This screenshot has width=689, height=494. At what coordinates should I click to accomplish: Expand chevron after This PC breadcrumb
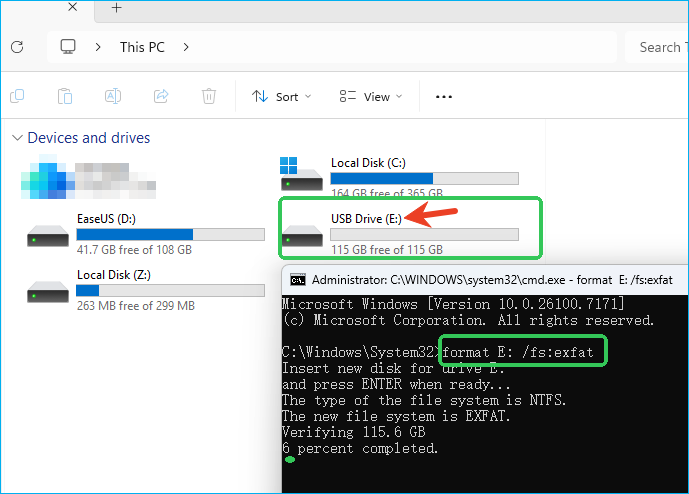click(x=186, y=47)
